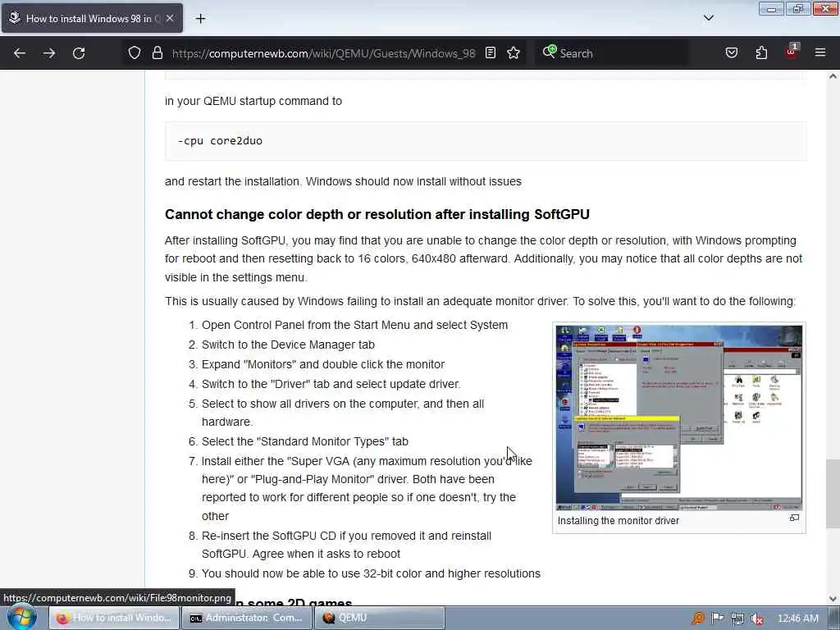
Task: Enlarge image icon beside caption
Action: [x=794, y=518]
